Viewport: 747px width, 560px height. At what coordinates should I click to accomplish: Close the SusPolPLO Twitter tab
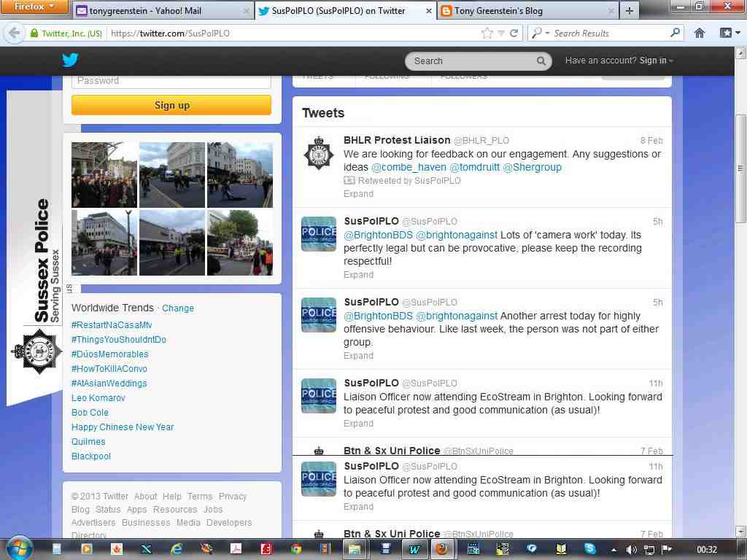428,10
